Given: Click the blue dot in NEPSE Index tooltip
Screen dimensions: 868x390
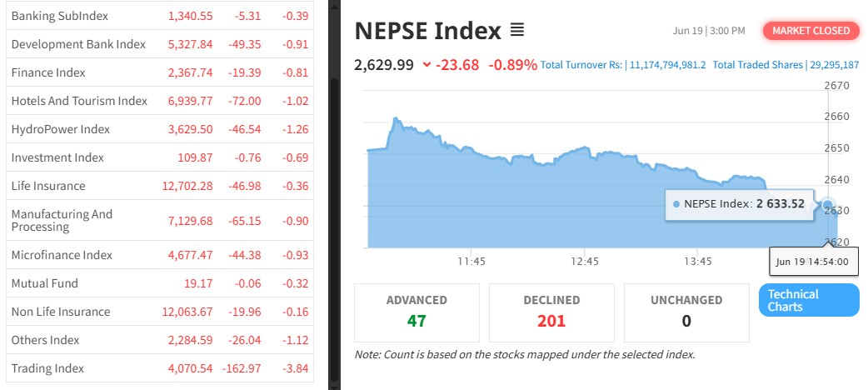Looking at the screenshot, I should [x=676, y=204].
